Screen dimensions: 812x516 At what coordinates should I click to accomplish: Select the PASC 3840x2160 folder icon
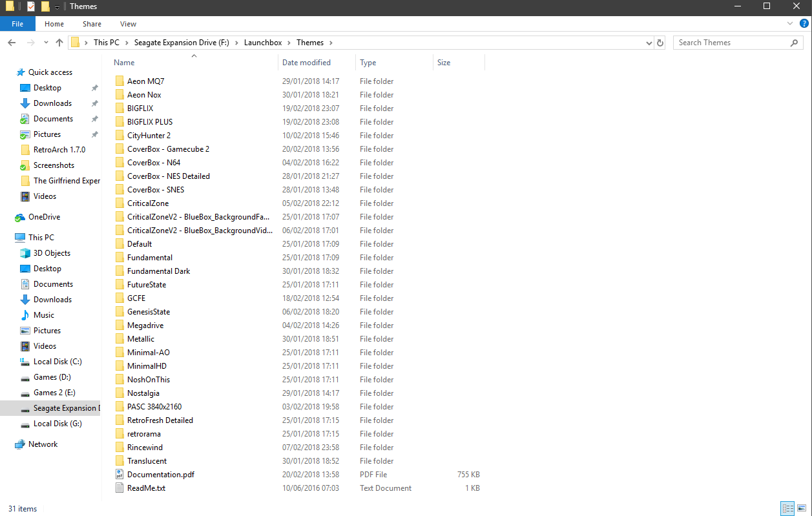[x=119, y=407]
